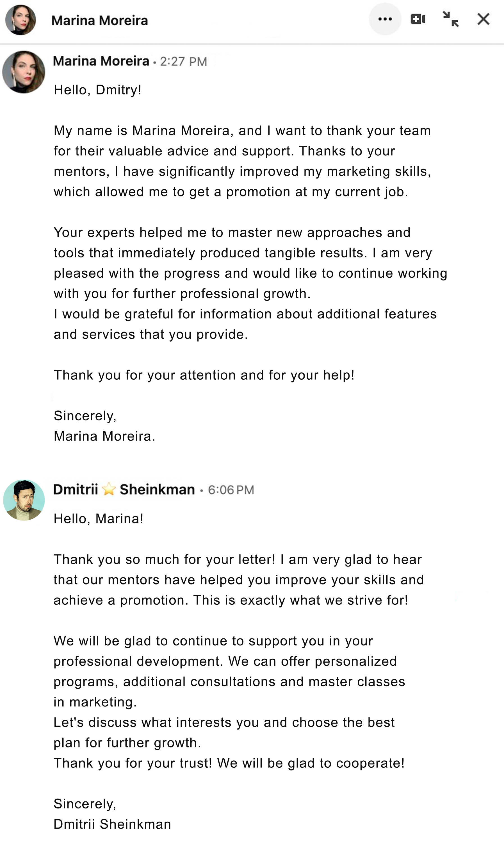Click Marina's avatar beside her message
Viewport: 504px width, 843px height.
point(23,72)
